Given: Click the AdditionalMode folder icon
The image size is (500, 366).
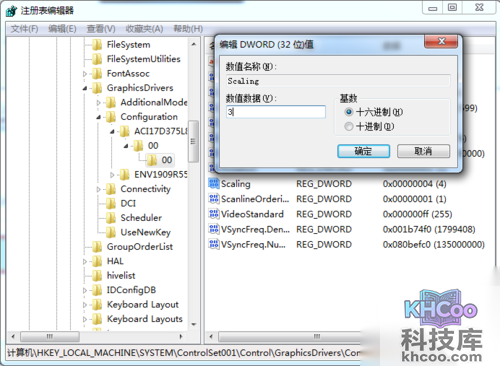Looking at the screenshot, I should pyautogui.click(x=111, y=102).
